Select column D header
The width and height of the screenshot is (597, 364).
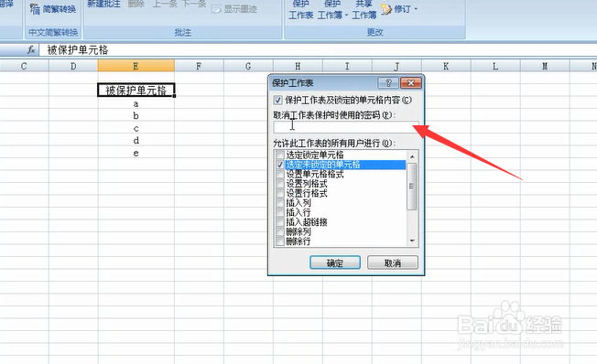(x=73, y=66)
